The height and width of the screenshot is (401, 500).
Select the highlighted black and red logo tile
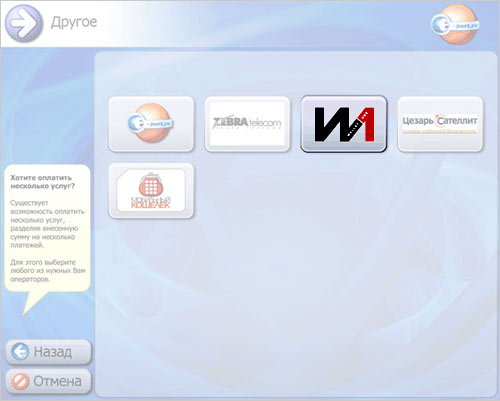pyautogui.click(x=344, y=124)
